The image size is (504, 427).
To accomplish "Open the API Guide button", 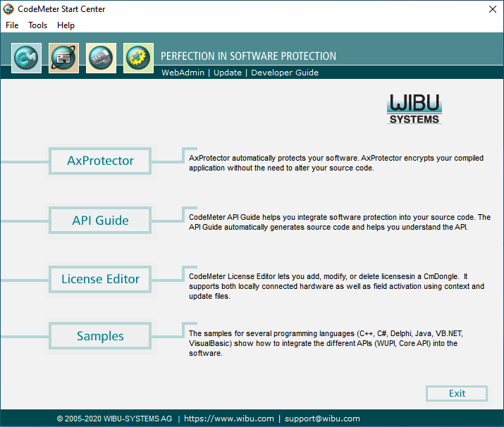I will pos(100,221).
